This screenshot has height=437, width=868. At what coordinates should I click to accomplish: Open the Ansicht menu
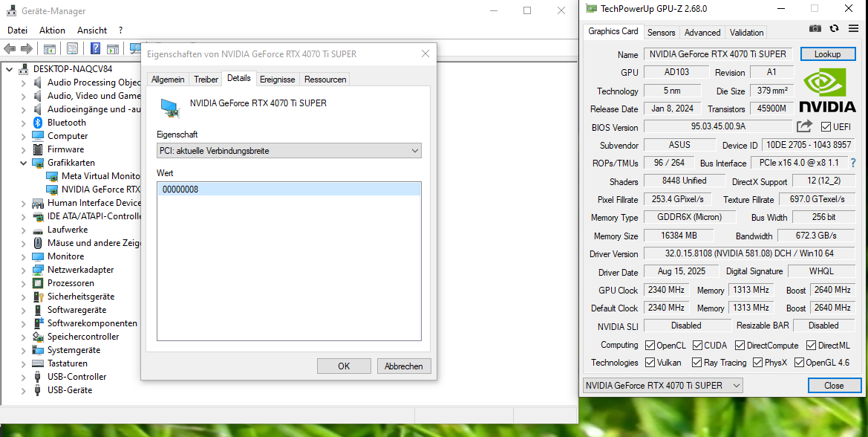coord(92,30)
